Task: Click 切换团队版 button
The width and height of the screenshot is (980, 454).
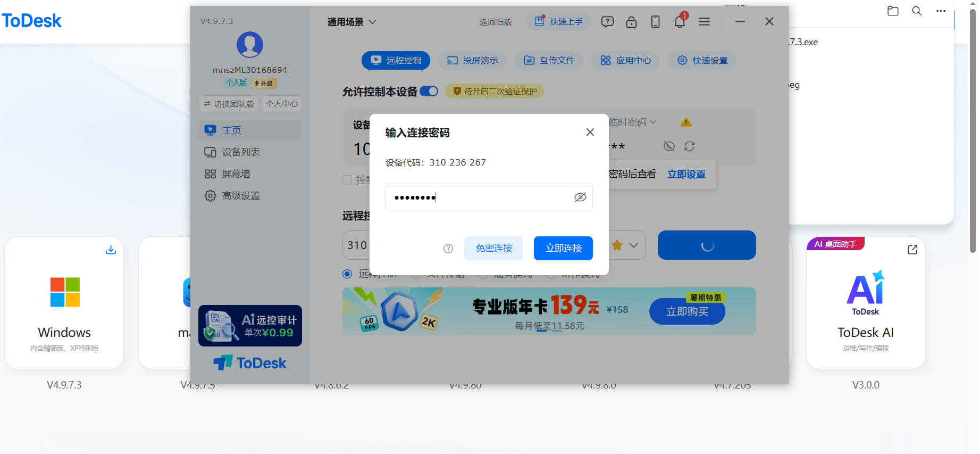Action: coord(229,104)
